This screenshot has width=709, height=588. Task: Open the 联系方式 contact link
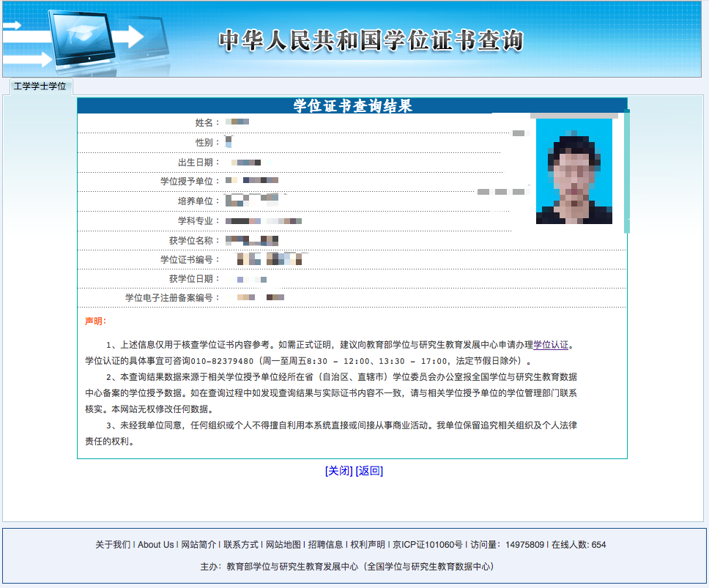[x=242, y=545]
